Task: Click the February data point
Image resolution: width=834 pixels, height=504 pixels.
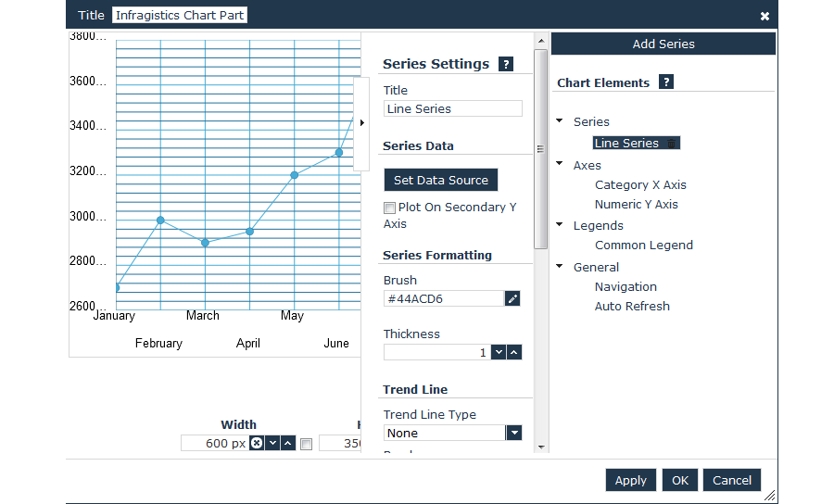Action: click(x=160, y=220)
